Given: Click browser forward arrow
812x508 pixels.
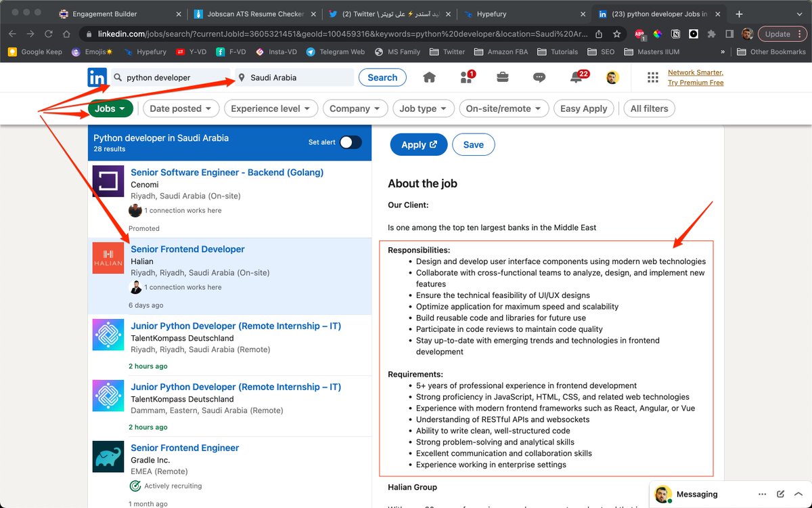Looking at the screenshot, I should click(x=30, y=34).
